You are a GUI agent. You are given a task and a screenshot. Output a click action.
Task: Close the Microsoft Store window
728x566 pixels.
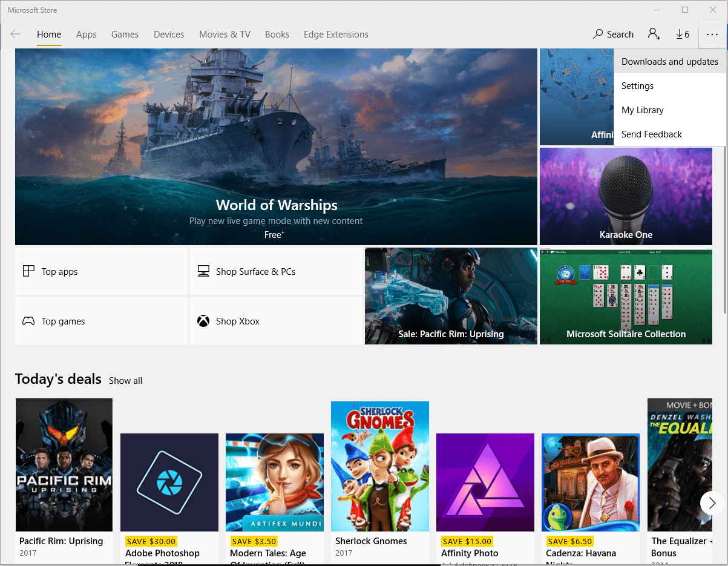click(713, 10)
